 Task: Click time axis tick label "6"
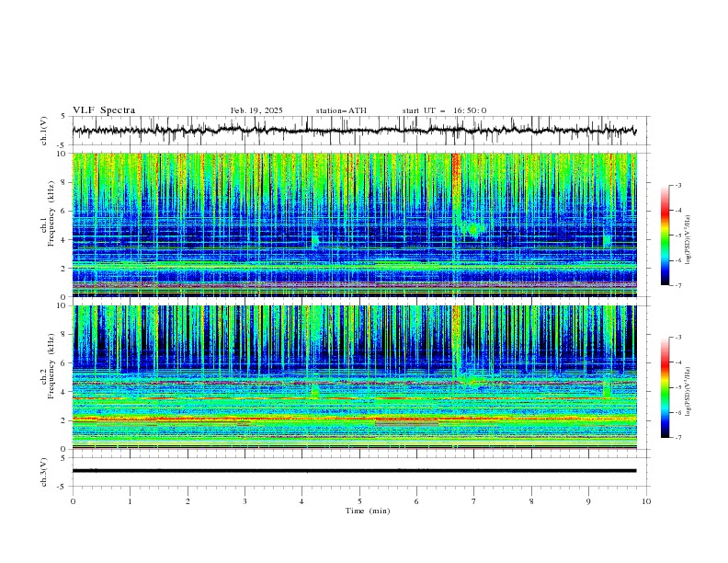pyautogui.click(x=416, y=501)
